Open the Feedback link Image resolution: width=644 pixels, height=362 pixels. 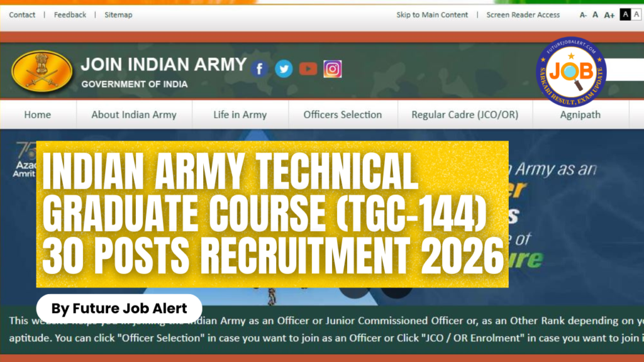click(70, 15)
